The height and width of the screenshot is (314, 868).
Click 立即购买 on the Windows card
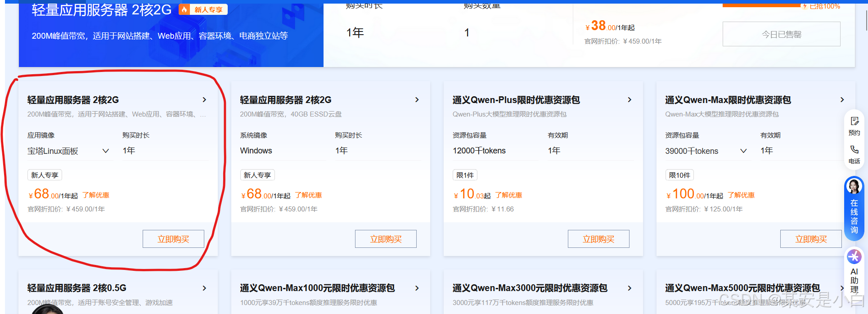pos(386,239)
